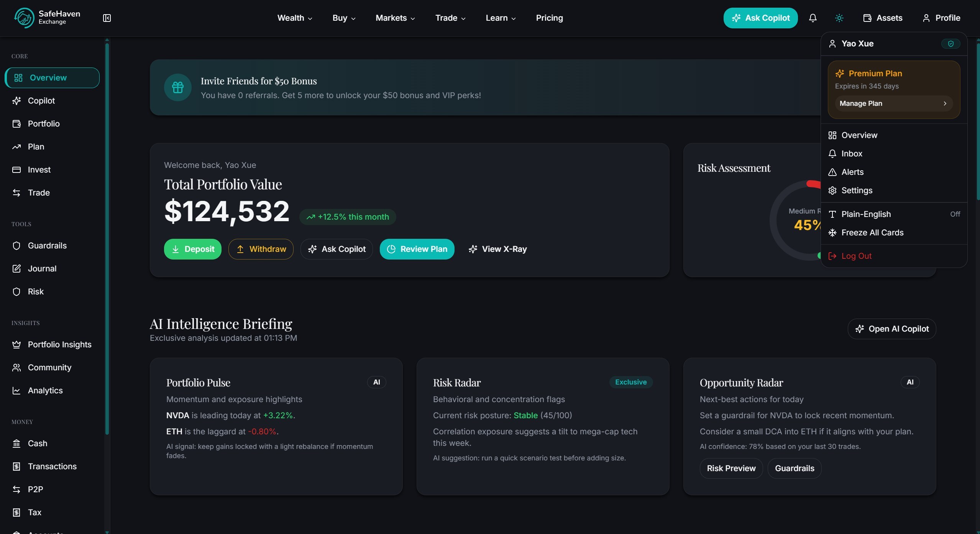Image resolution: width=980 pixels, height=534 pixels.
Task: Choose Settings in profile menu
Action: point(857,191)
